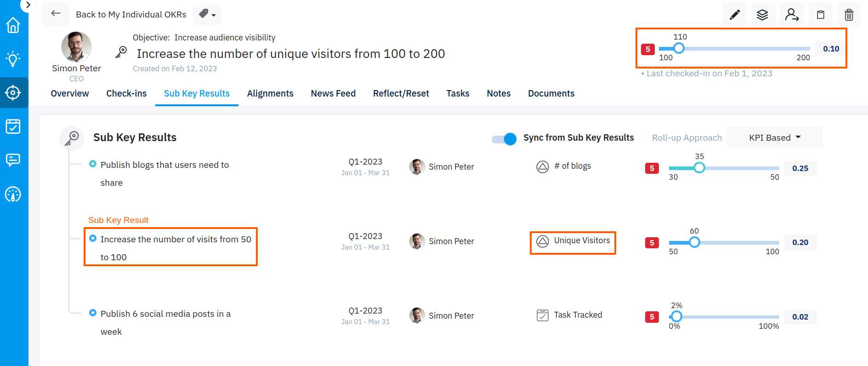The height and width of the screenshot is (366, 868).
Task: Click the clipboard icon in top toolbar
Action: click(820, 15)
